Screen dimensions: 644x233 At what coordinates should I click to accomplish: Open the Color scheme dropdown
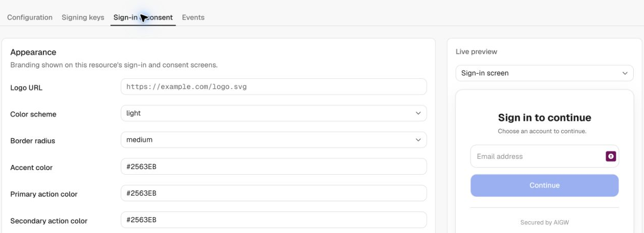click(x=274, y=113)
